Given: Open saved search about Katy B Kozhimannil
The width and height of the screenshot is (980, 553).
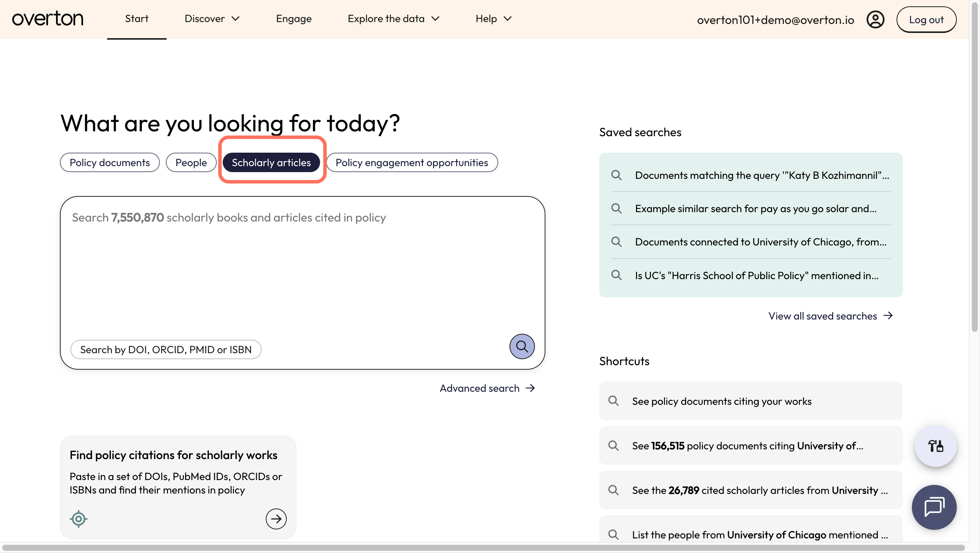Looking at the screenshot, I should point(751,175).
